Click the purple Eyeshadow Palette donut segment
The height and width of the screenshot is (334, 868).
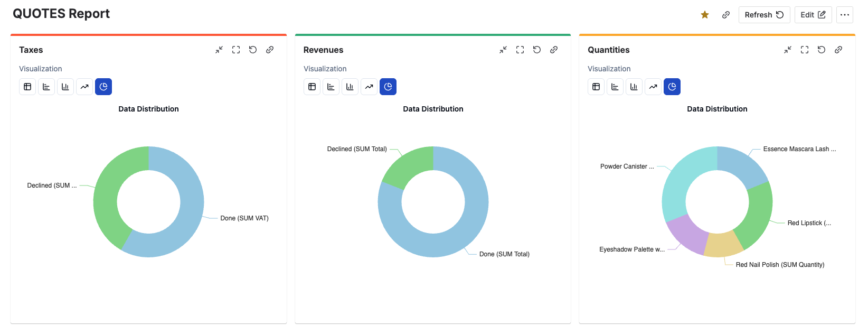pos(688,234)
